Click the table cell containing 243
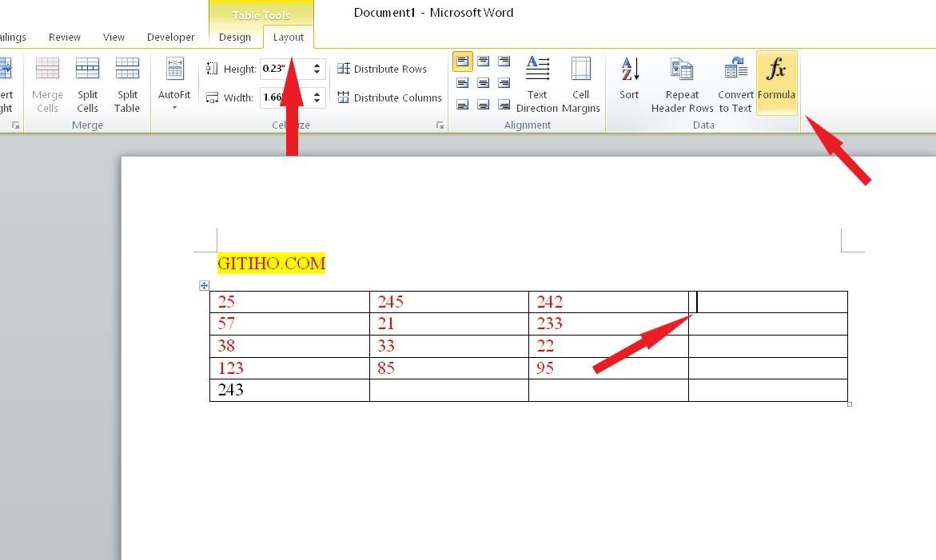 [289, 390]
